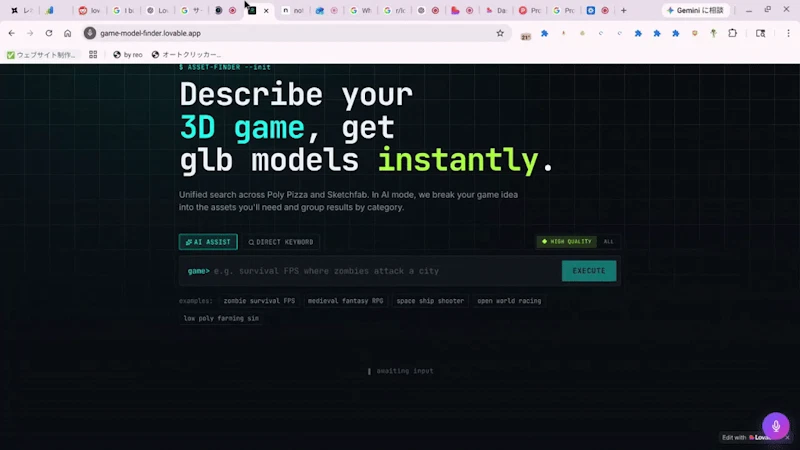Viewport: 800px width, 450px height.
Task: Switch to the red-icon 'Pro' tab
Action: [x=530, y=10]
